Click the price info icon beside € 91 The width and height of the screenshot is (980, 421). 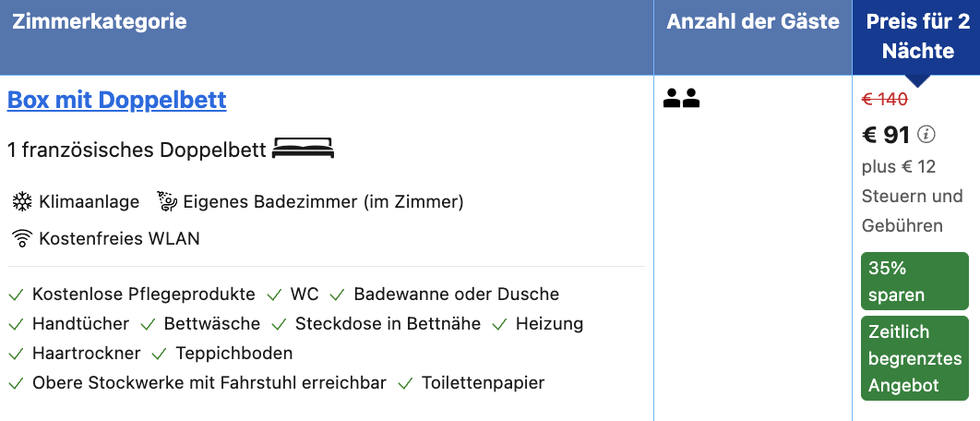pyautogui.click(x=926, y=134)
